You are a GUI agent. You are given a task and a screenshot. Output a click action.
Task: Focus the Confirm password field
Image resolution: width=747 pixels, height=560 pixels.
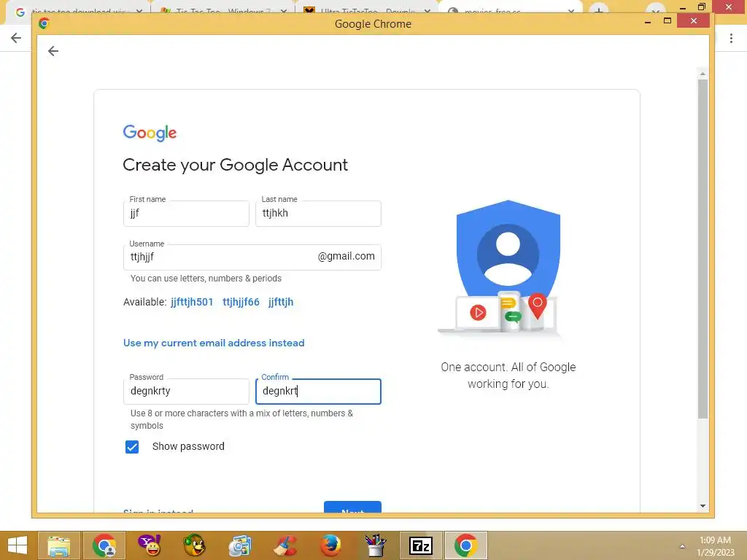[318, 392]
